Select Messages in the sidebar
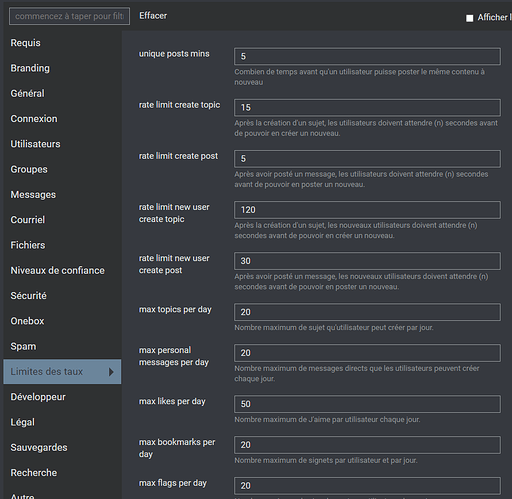 (x=33, y=195)
